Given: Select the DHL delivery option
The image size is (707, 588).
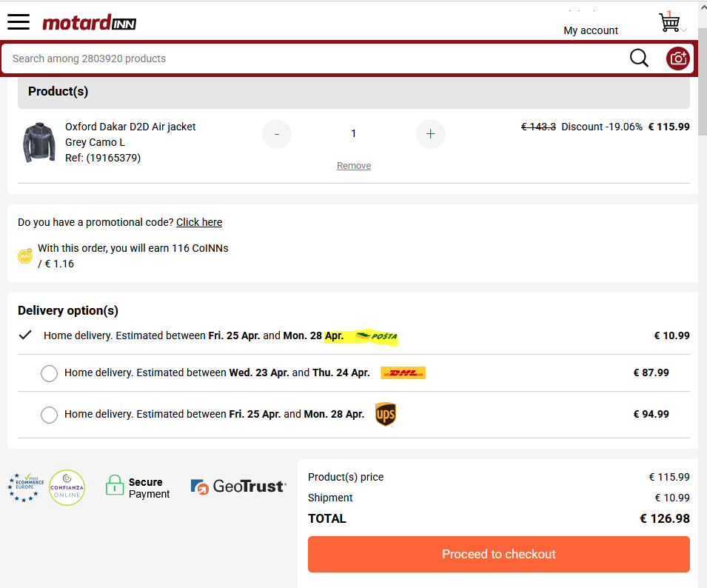Looking at the screenshot, I should [x=50, y=373].
